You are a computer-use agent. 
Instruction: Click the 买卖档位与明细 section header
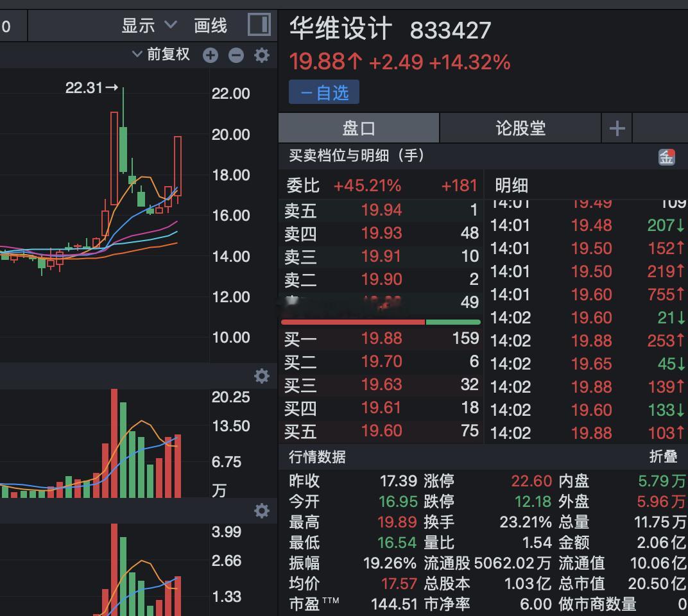point(356,156)
